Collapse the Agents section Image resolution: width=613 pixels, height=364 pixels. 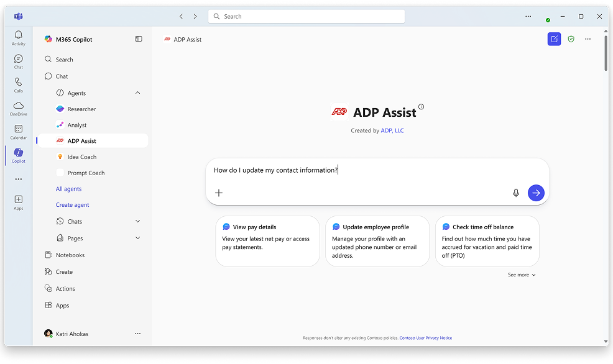coord(137,93)
